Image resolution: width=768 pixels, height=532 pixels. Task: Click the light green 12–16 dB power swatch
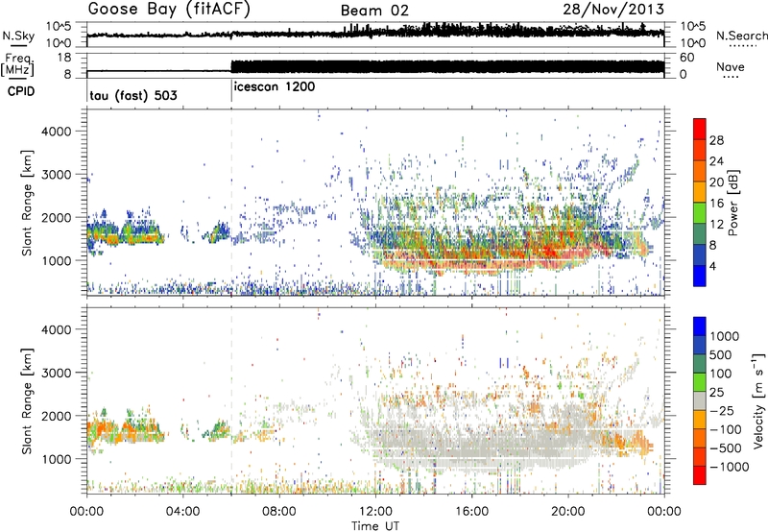(x=700, y=213)
